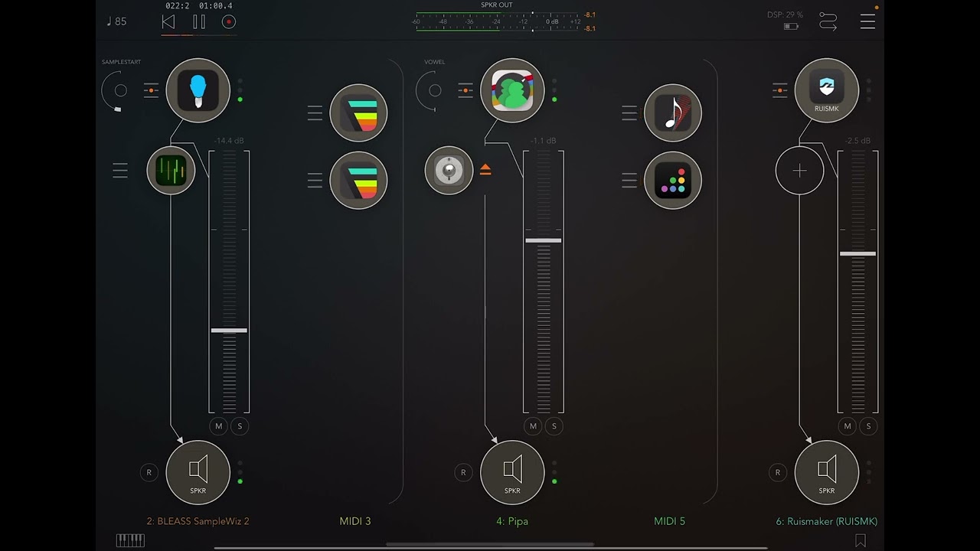
Task: Open the 4: Pipa channel label
Action: click(x=512, y=521)
